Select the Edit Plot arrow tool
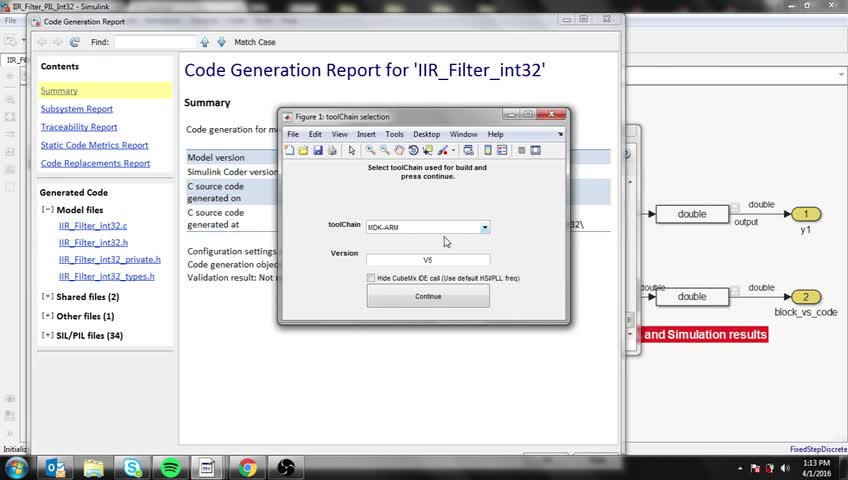Viewport: 848px width, 480px height. coord(352,150)
